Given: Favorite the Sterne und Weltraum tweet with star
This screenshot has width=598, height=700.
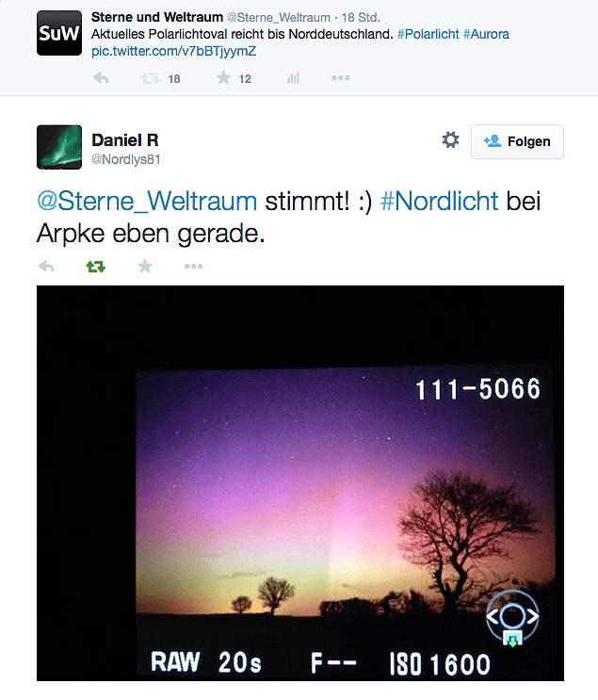Looking at the screenshot, I should point(223,78).
